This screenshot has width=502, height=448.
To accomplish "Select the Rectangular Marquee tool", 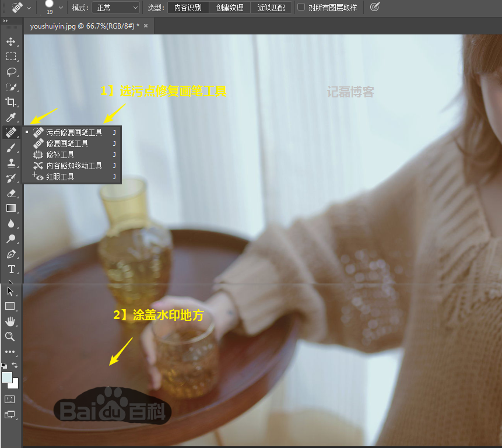I will pos(10,57).
